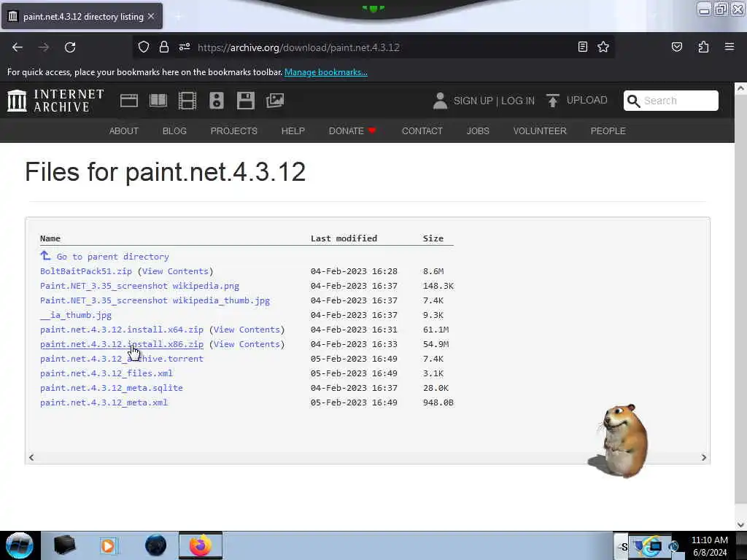Image resolution: width=747 pixels, height=560 pixels.
Task: Click the UPLOAD link
Action: (x=587, y=100)
